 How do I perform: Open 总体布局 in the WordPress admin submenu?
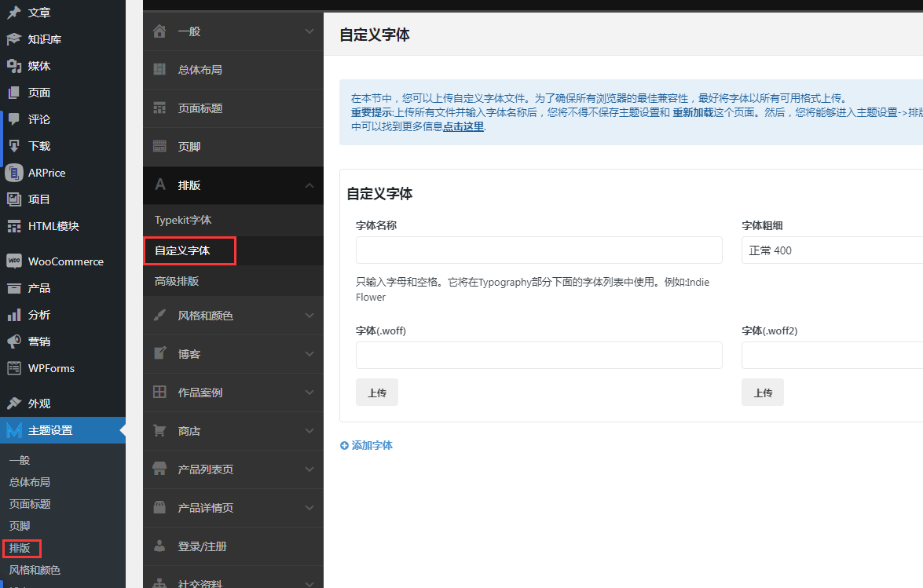(x=29, y=482)
